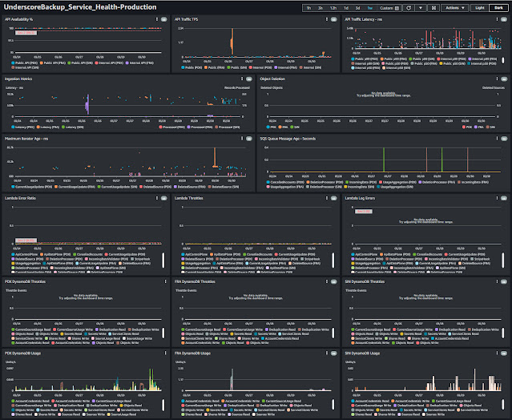Open the refresh interval dropdown arrow
Screen dimensions: 512x420
click(x=421, y=8)
